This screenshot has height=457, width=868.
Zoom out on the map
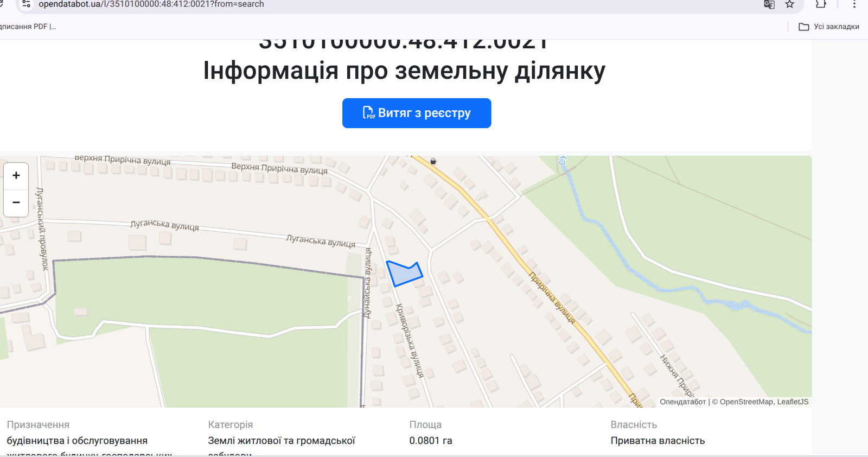pos(16,202)
